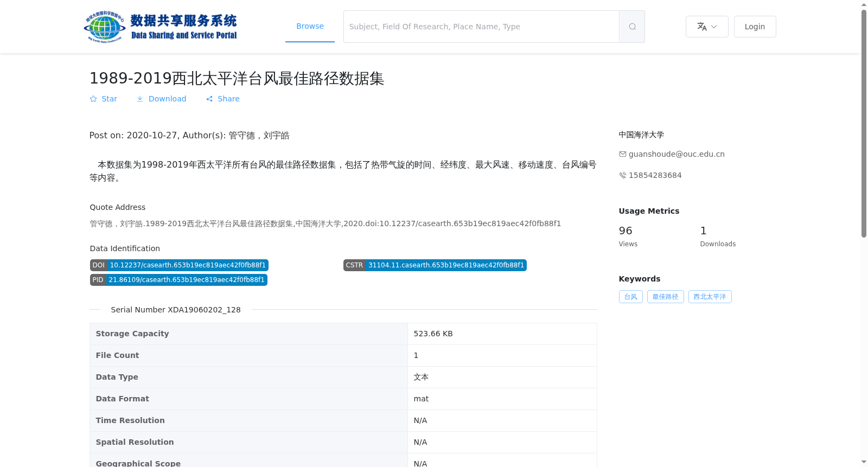The image size is (868, 467).
Task: Click the Star link text
Action: coord(109,99)
